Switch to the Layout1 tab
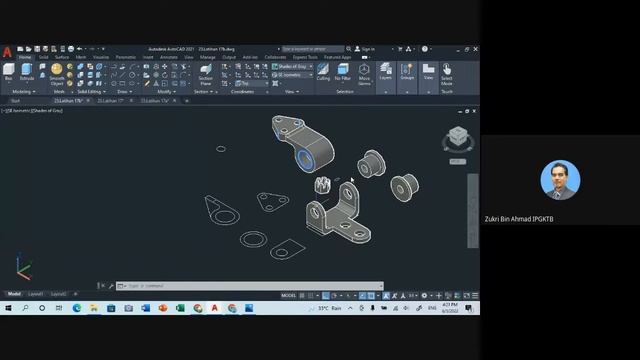 click(x=36, y=294)
